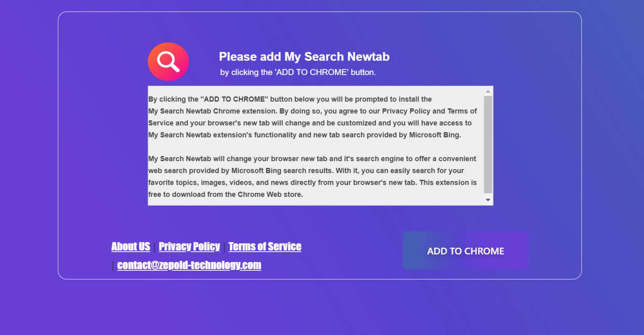Click the contact@zepold-technology.com email link
This screenshot has height=335, width=644.
point(189,265)
